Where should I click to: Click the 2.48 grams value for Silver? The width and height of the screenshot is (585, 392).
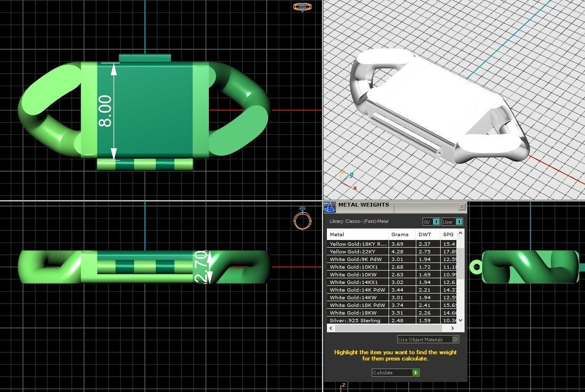402,320
